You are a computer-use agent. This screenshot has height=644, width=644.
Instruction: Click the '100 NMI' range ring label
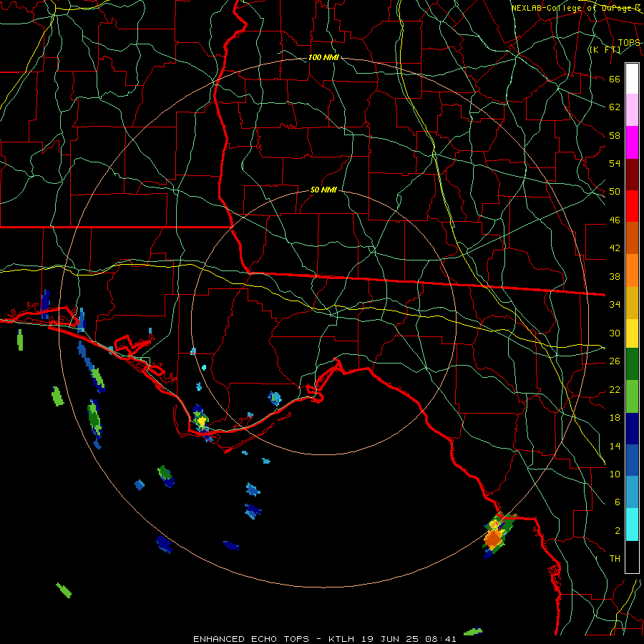(323, 57)
